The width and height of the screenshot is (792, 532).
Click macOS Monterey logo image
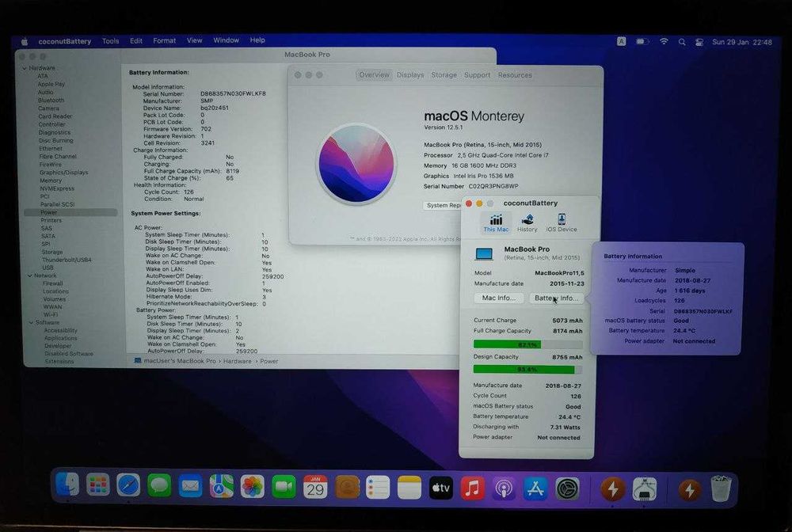[x=356, y=164]
